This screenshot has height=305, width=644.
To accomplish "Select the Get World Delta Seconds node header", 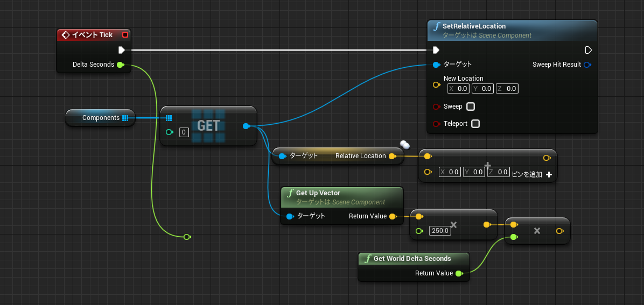I will [413, 259].
